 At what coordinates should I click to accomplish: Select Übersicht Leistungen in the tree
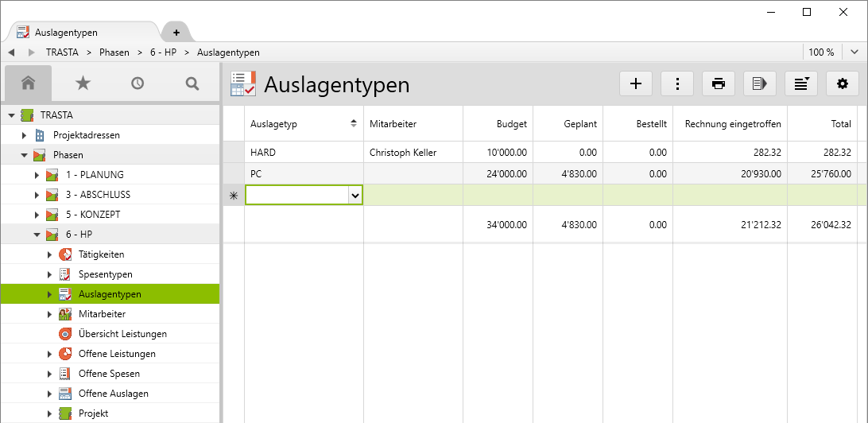point(122,334)
